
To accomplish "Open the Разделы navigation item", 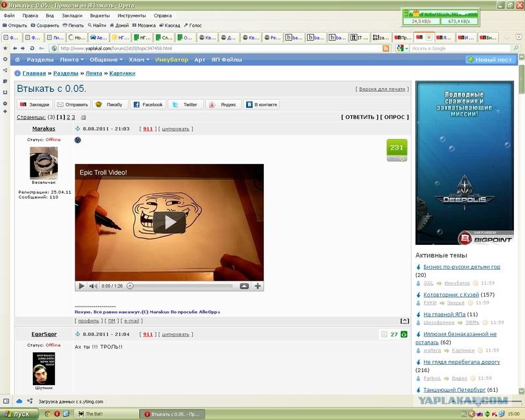I will pos(40,60).
